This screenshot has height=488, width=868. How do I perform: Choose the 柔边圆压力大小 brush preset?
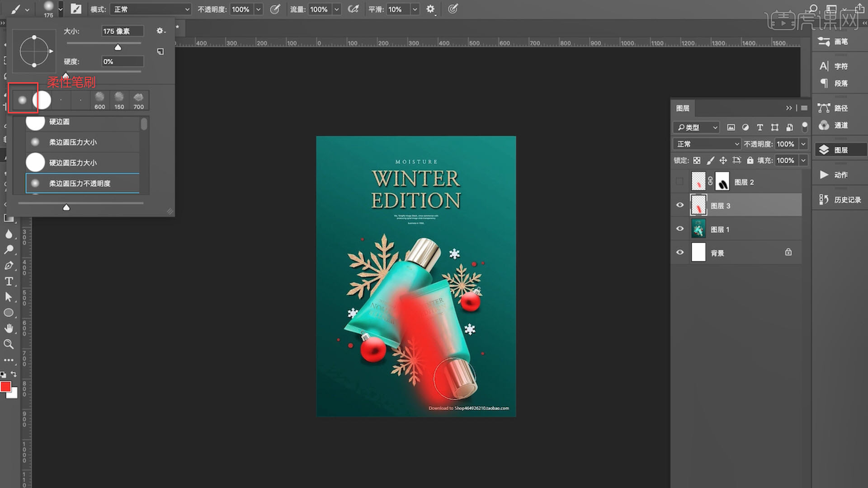pos(73,142)
